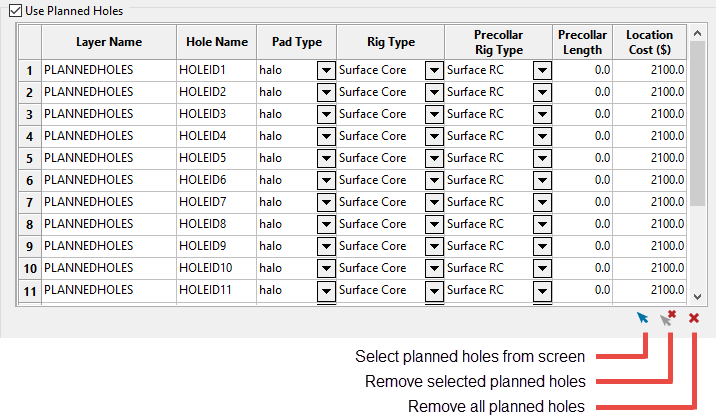Open Precollar Rig Type dropdown for HOLEID5
Image resolution: width=716 pixels, height=419 pixels.
[x=542, y=158]
